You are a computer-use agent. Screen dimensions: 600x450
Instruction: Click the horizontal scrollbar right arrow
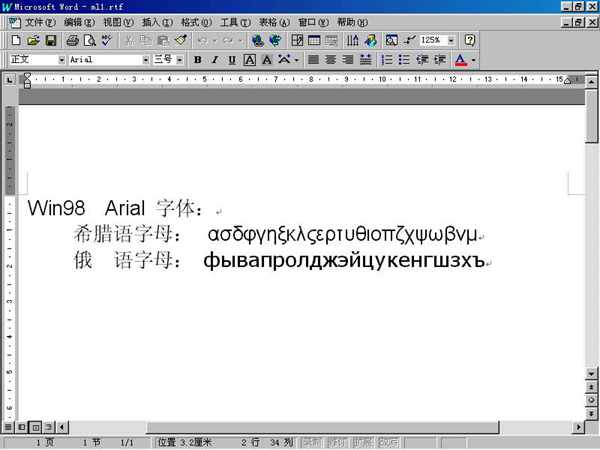(578, 426)
